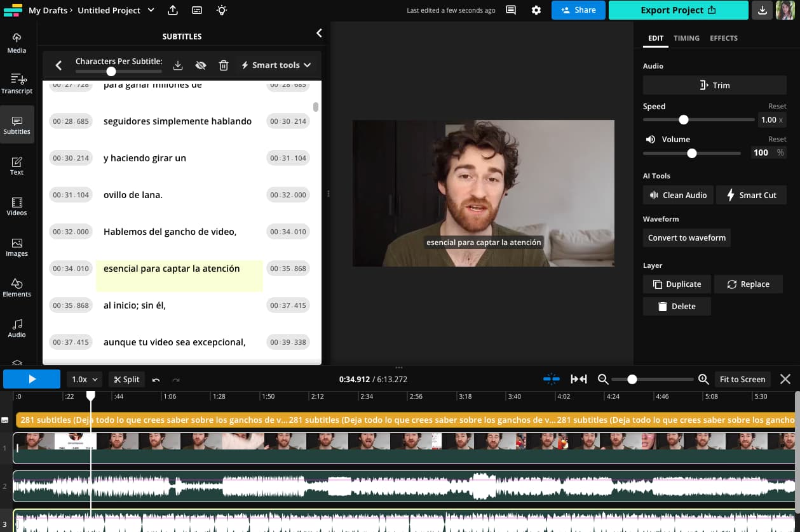This screenshot has height=532, width=800.
Task: Open the Elements sidebar panel
Action: 17,287
